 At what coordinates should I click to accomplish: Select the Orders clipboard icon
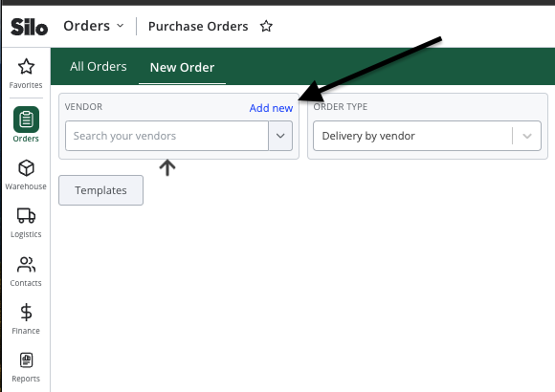pos(26,120)
